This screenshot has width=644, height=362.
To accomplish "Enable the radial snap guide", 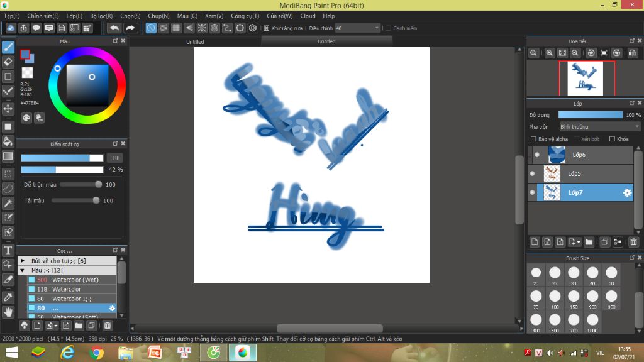I will click(x=202, y=28).
